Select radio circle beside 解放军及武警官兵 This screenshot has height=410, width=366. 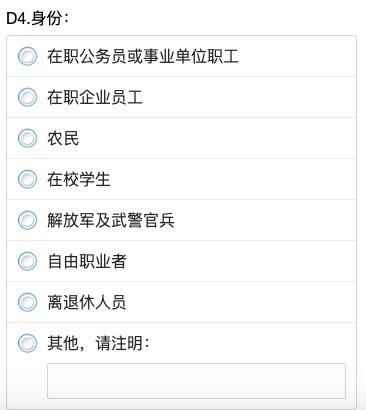pos(27,220)
